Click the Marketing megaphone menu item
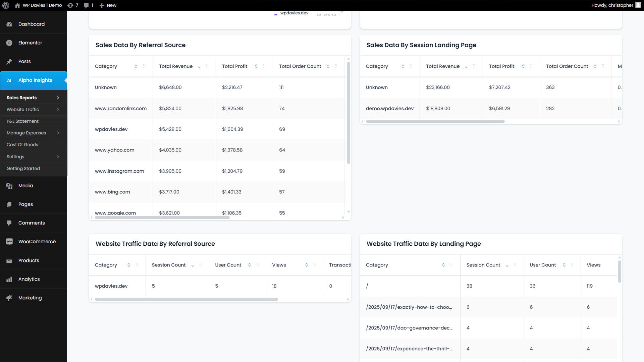 click(30, 298)
